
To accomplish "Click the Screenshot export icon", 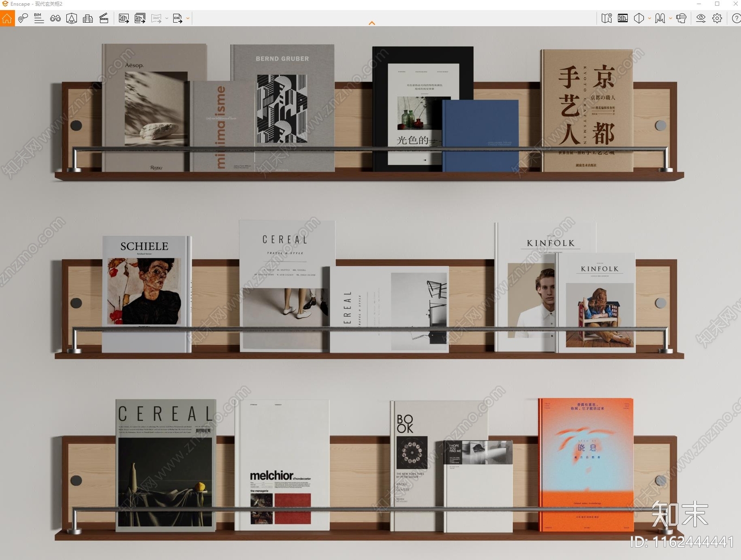I will (124, 19).
